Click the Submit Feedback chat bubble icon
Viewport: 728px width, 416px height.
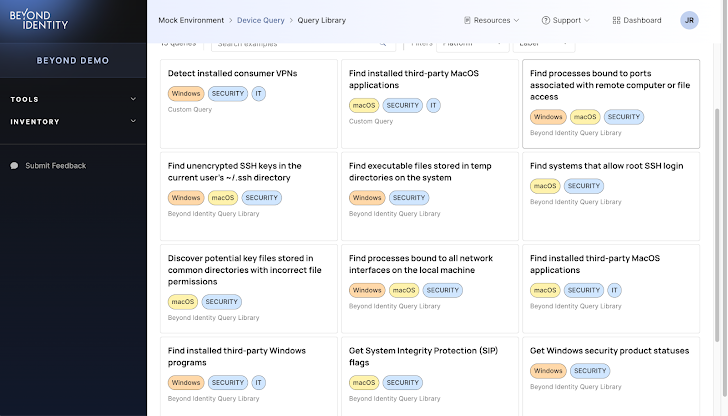[x=14, y=166]
